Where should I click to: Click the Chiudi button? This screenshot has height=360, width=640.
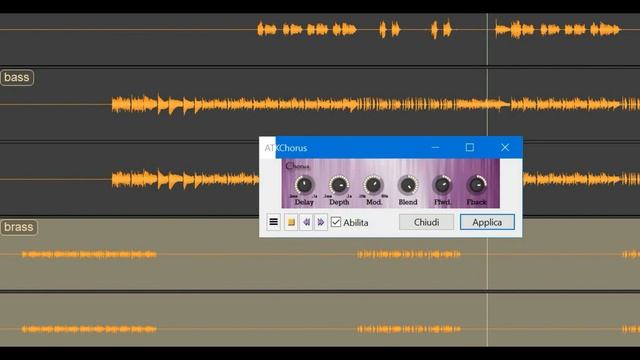pos(426,222)
